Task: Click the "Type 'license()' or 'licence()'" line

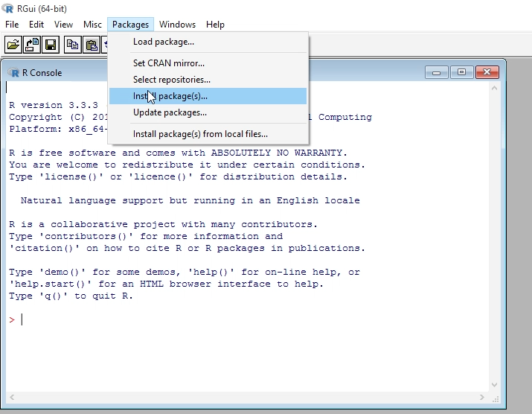Action: click(x=178, y=177)
